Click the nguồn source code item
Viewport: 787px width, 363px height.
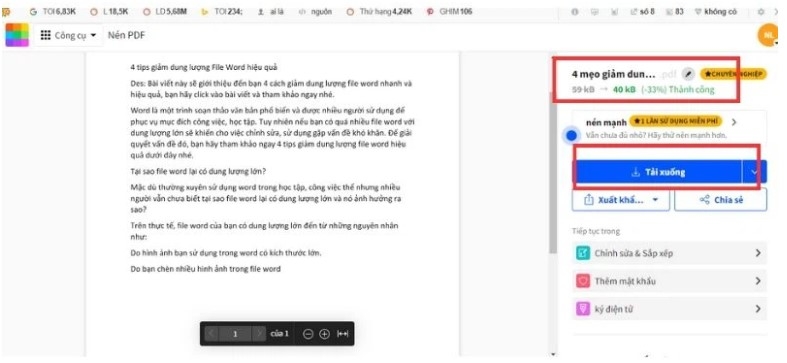[315, 12]
